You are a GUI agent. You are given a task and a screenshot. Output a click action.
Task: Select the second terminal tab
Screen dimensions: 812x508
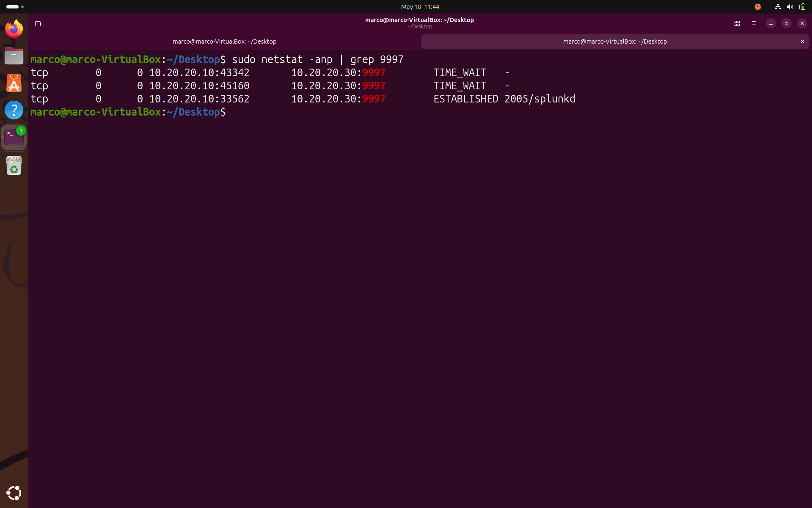[x=615, y=41]
